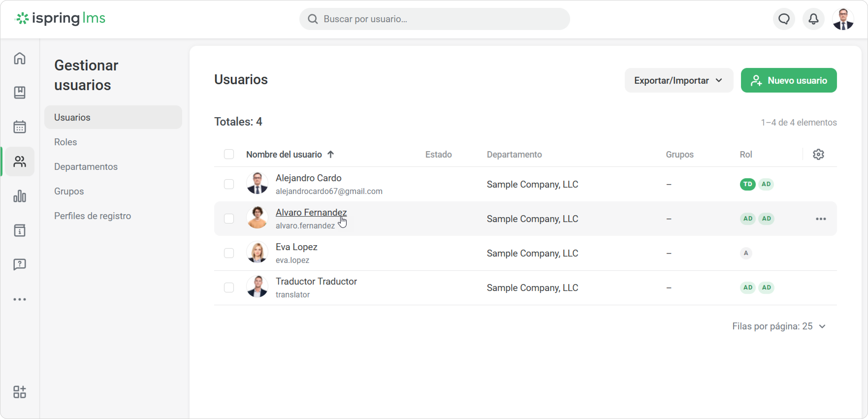The width and height of the screenshot is (868, 419).
Task: Open the calendar icon in sidebar
Action: coord(20,127)
